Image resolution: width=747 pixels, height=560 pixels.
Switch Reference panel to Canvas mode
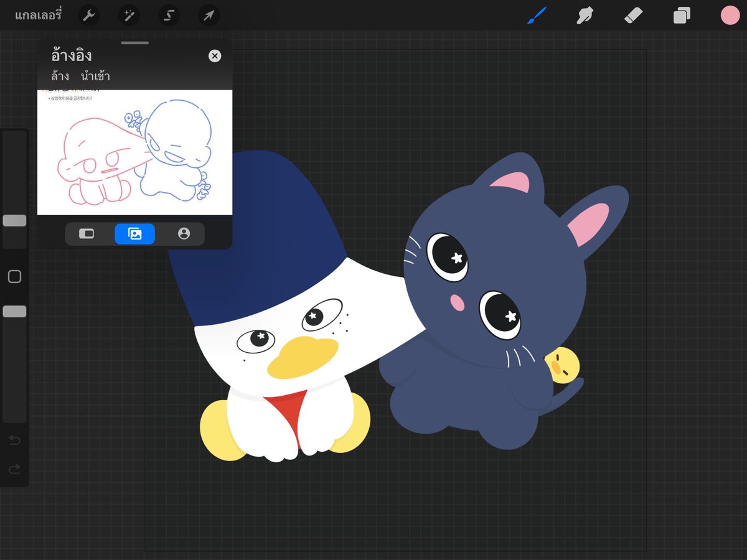pos(87,233)
